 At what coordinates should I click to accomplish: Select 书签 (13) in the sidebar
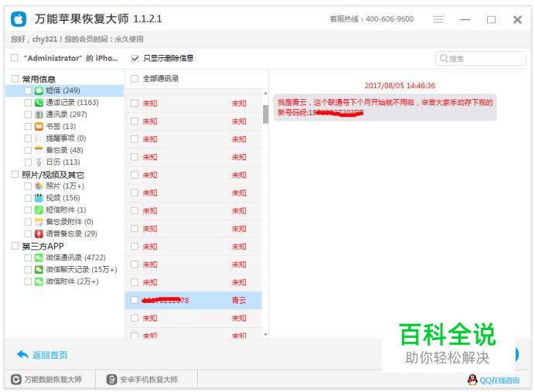coord(61,126)
